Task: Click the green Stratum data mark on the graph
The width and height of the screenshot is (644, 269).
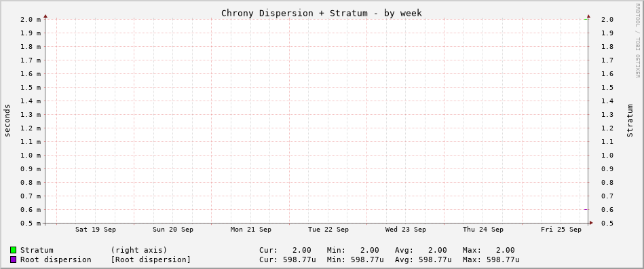Action: (x=586, y=19)
